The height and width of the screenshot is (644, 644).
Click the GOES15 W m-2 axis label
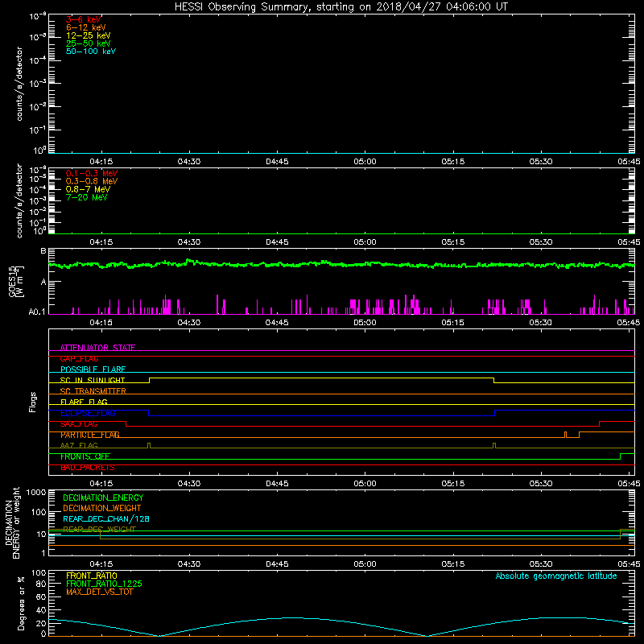pyautogui.click(x=16, y=281)
